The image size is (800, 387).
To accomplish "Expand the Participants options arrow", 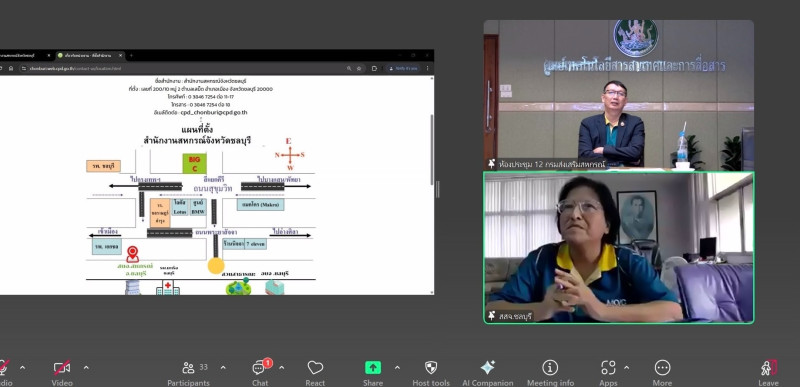I will pyautogui.click(x=223, y=367).
